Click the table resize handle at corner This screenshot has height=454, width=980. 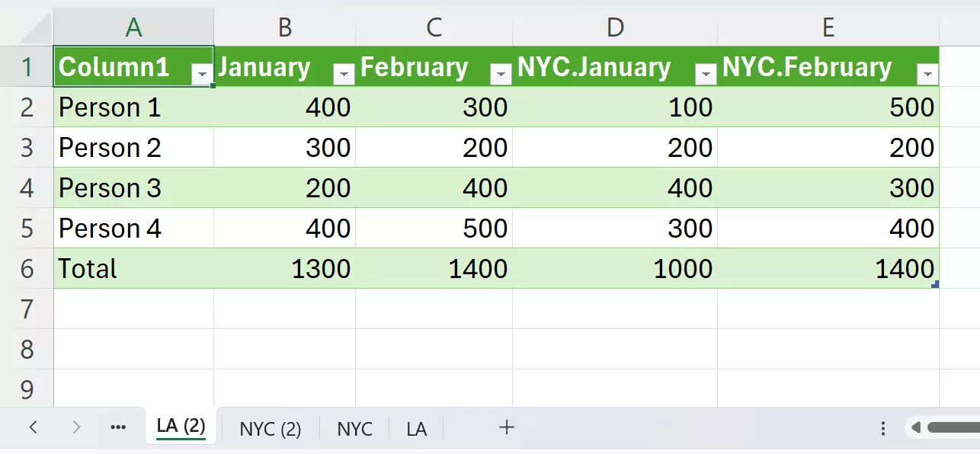[x=935, y=285]
